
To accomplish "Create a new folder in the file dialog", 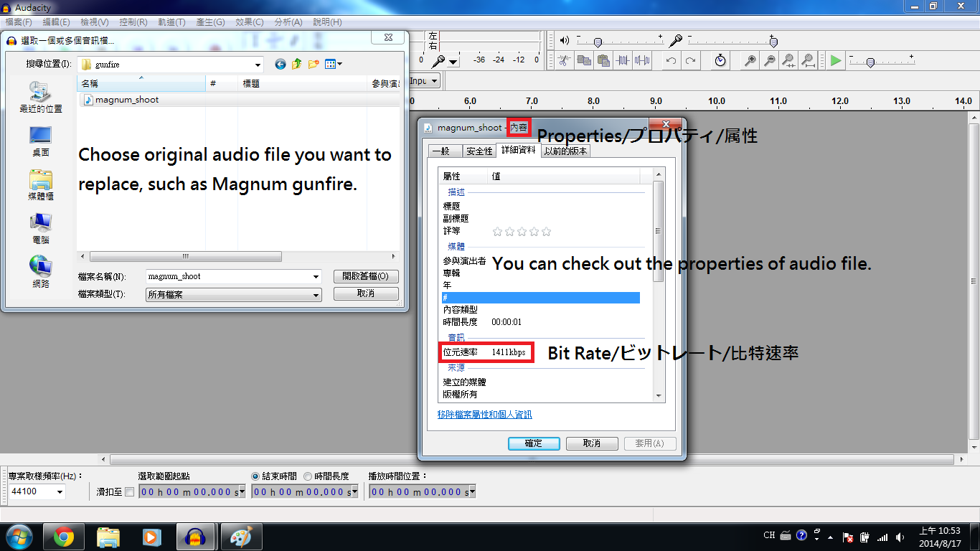I will tap(314, 64).
